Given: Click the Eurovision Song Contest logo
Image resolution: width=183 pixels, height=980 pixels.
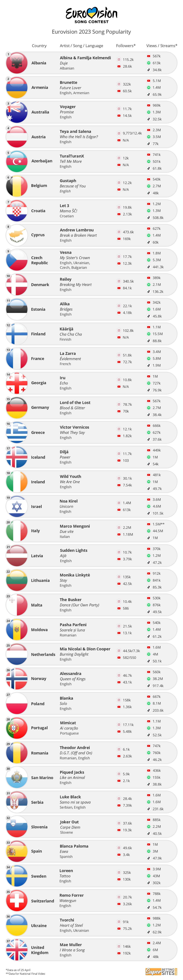Looking at the screenshot, I should (91, 15).
